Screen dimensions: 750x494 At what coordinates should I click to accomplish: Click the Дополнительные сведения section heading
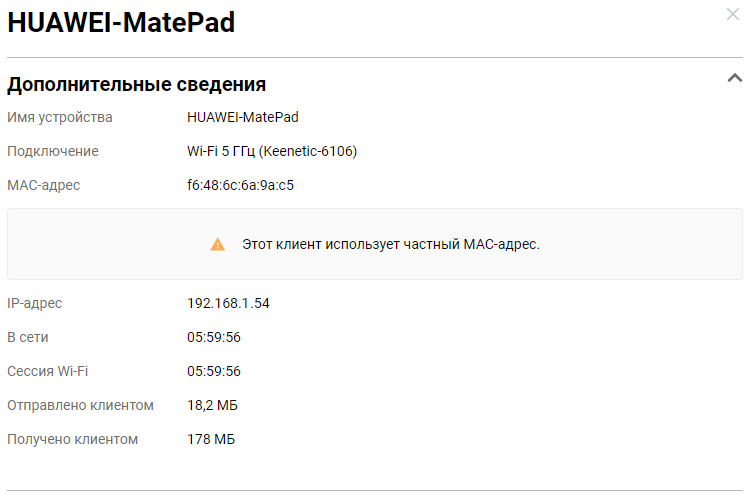pos(136,84)
